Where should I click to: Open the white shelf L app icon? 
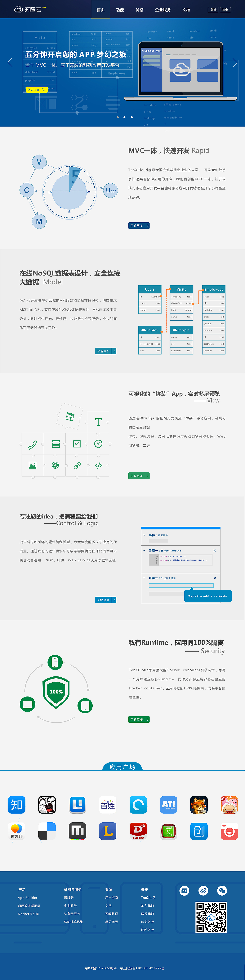(x=77, y=805)
